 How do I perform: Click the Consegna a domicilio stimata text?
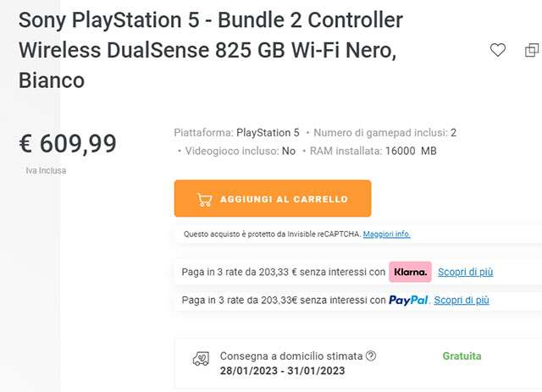[x=290, y=356]
